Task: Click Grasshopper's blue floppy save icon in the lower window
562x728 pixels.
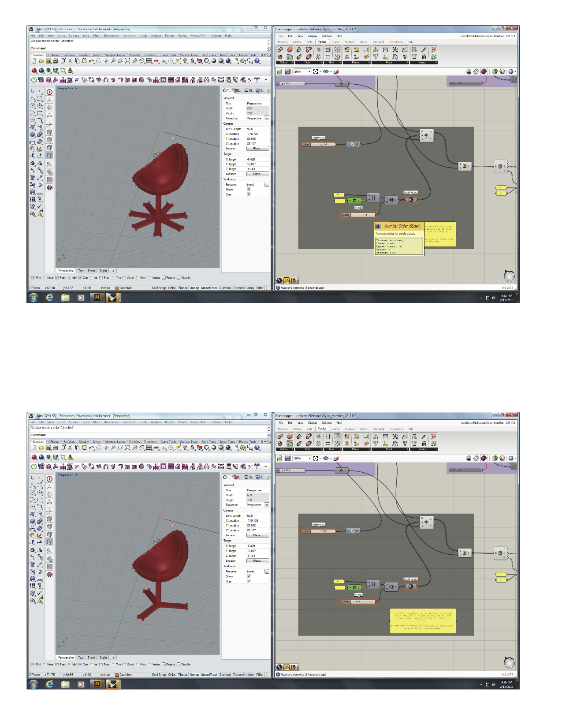Action: point(287,458)
